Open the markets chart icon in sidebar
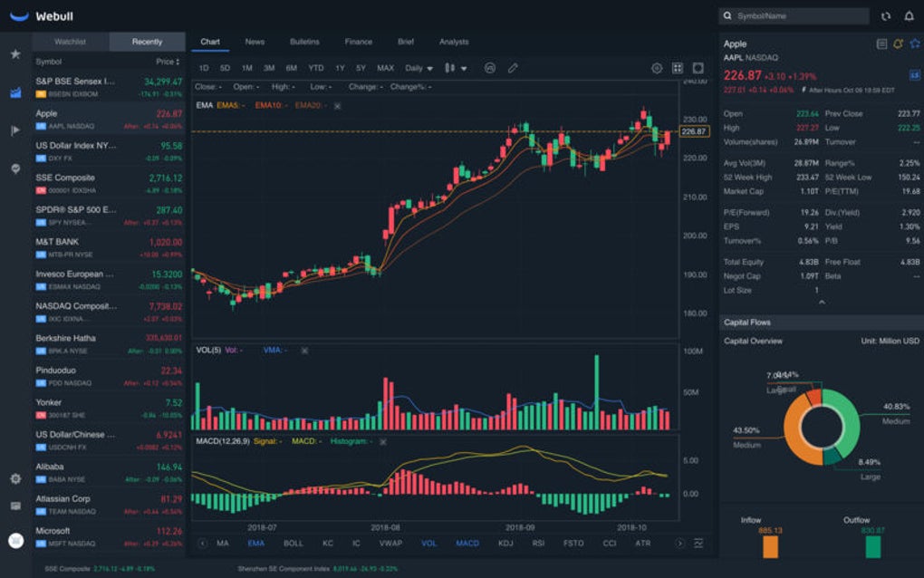Viewport: 924px width, 578px height. (16, 92)
